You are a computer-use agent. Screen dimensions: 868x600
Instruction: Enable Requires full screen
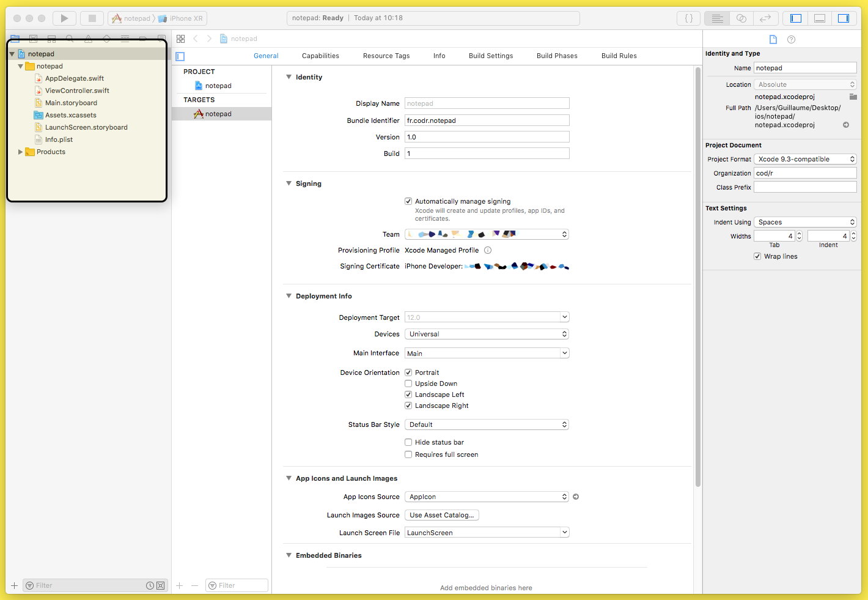pos(408,454)
